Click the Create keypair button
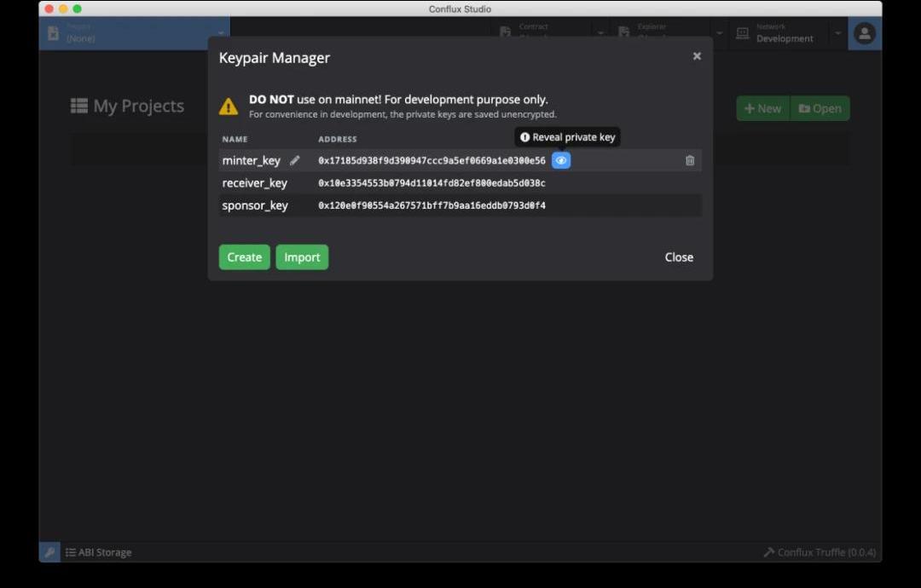 pyautogui.click(x=244, y=257)
